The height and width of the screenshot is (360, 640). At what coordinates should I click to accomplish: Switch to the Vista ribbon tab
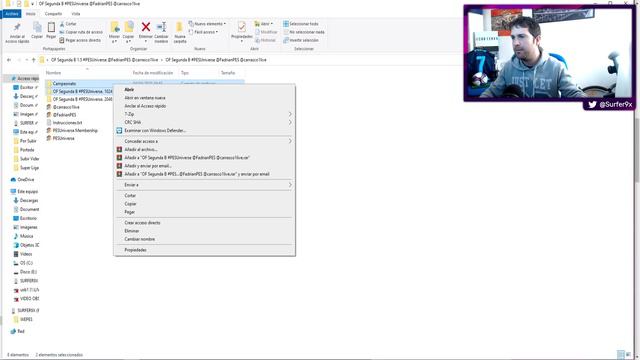(76, 13)
